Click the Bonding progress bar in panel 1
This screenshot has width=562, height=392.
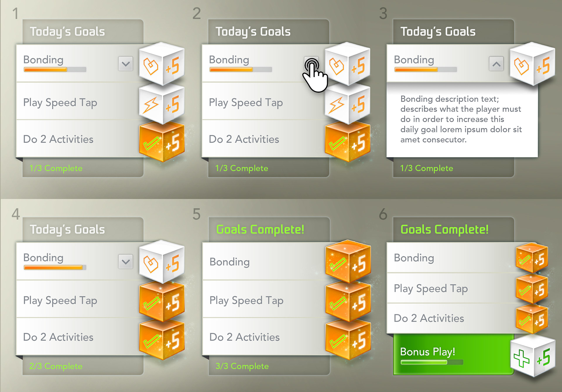55,70
